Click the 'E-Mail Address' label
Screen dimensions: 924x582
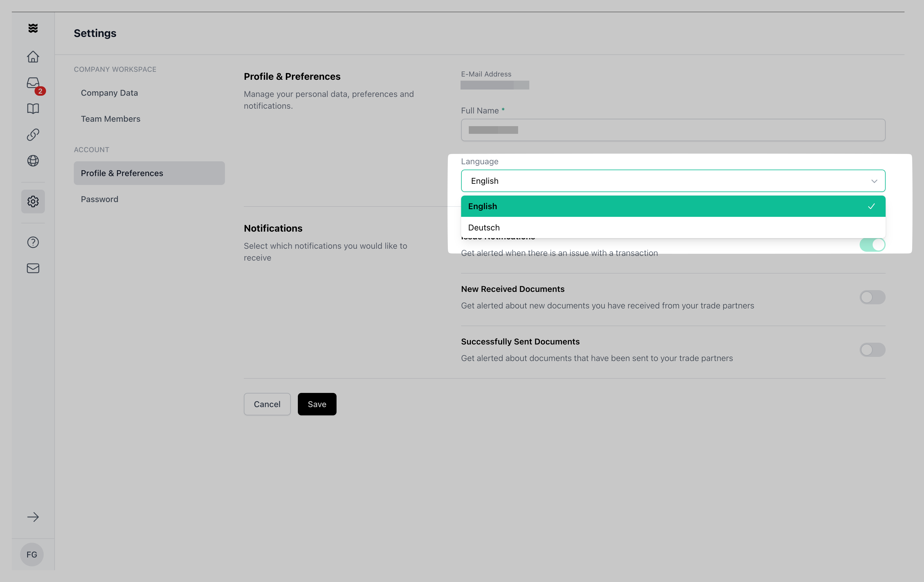tap(486, 74)
